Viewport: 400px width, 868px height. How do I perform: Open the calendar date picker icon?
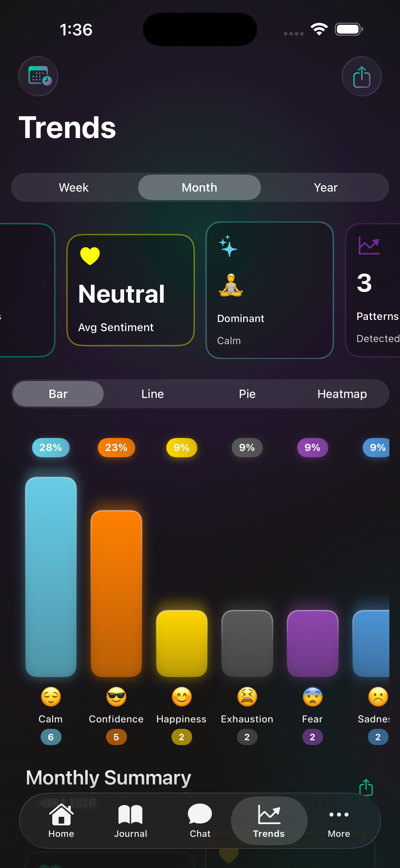[38, 76]
